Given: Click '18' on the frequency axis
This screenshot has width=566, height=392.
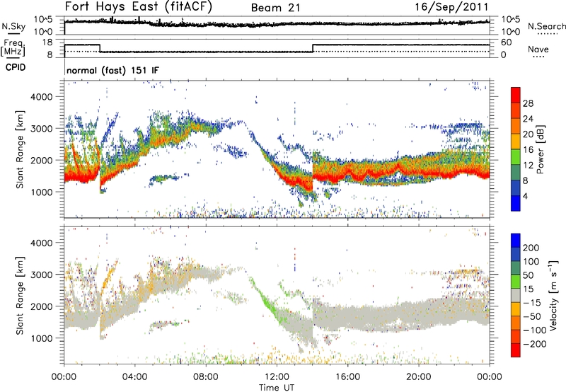Looking at the screenshot, I should (x=47, y=42).
